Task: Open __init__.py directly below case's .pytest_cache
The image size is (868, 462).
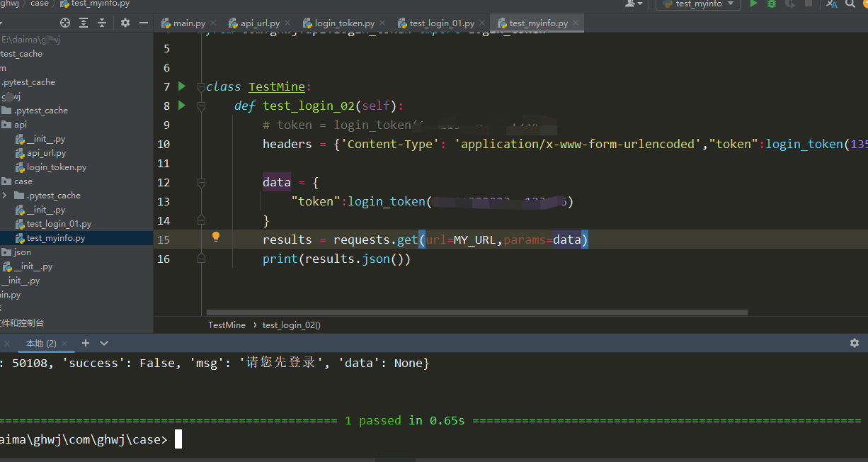Action: 46,210
